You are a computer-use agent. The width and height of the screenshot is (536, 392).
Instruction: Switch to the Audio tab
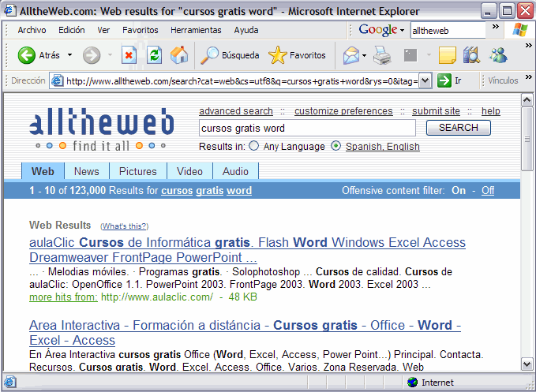[x=235, y=171]
